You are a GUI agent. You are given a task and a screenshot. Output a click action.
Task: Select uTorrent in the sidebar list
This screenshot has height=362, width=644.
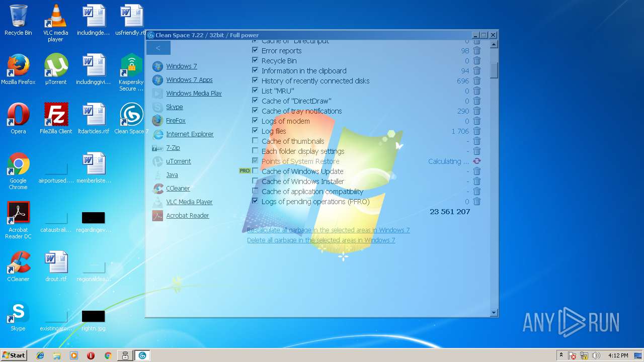179,161
